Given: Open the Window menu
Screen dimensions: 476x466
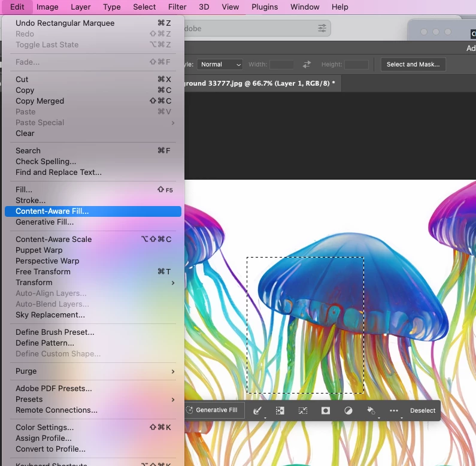Looking at the screenshot, I should tap(305, 7).
